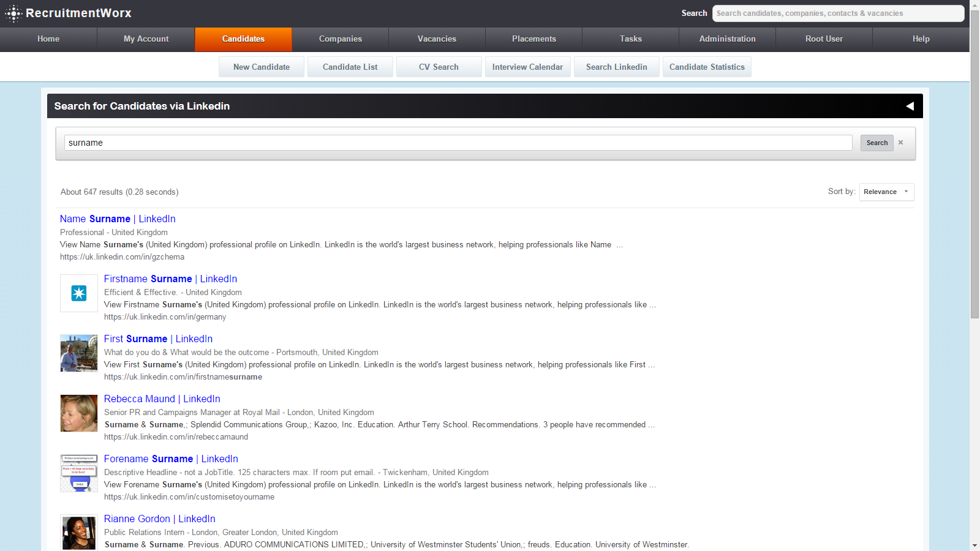
Task: Focus the global search field in the header
Action: (838, 13)
